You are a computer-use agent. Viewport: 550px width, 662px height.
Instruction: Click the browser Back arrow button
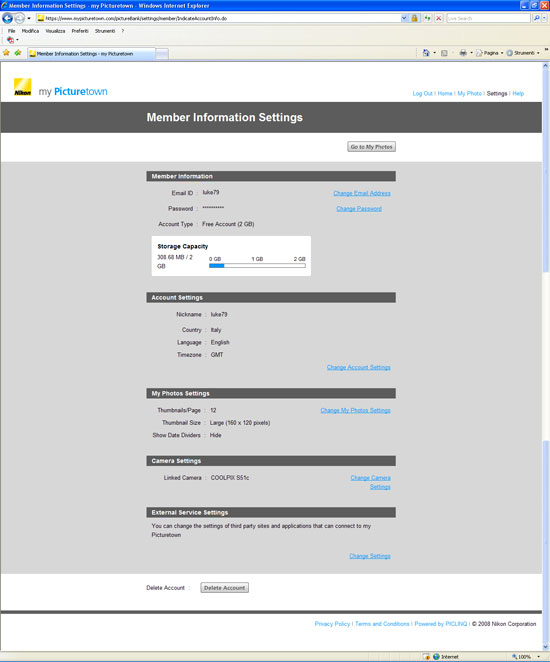pyautogui.click(x=8, y=18)
